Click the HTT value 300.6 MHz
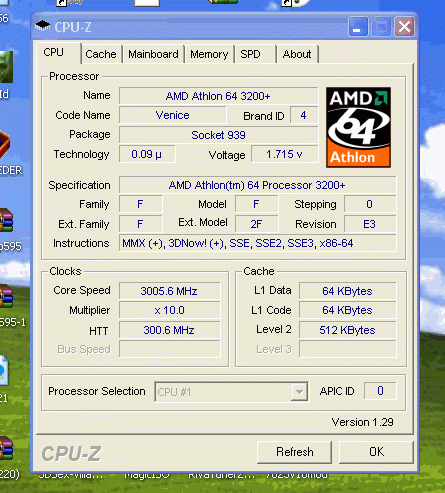This screenshot has height=493, width=445. click(x=169, y=330)
